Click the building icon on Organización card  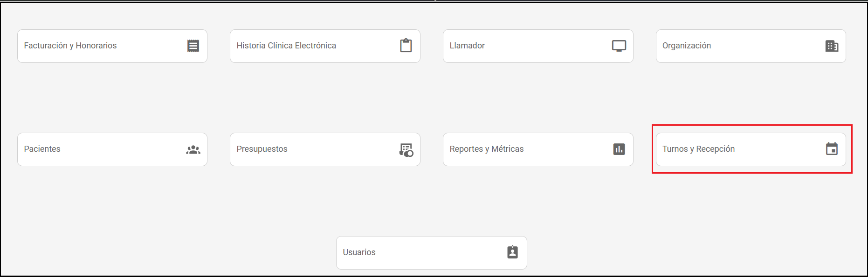[832, 46]
